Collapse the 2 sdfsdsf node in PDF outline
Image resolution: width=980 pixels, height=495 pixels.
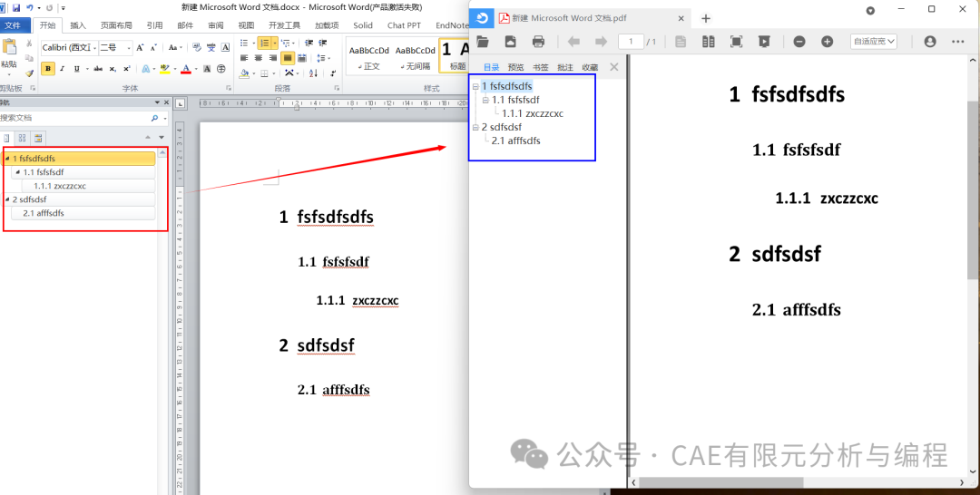pos(475,127)
